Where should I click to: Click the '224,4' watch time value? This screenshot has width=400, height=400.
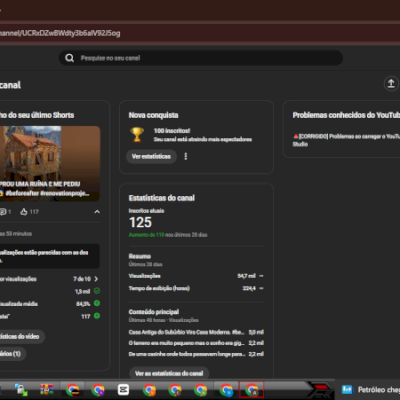pos(249,288)
